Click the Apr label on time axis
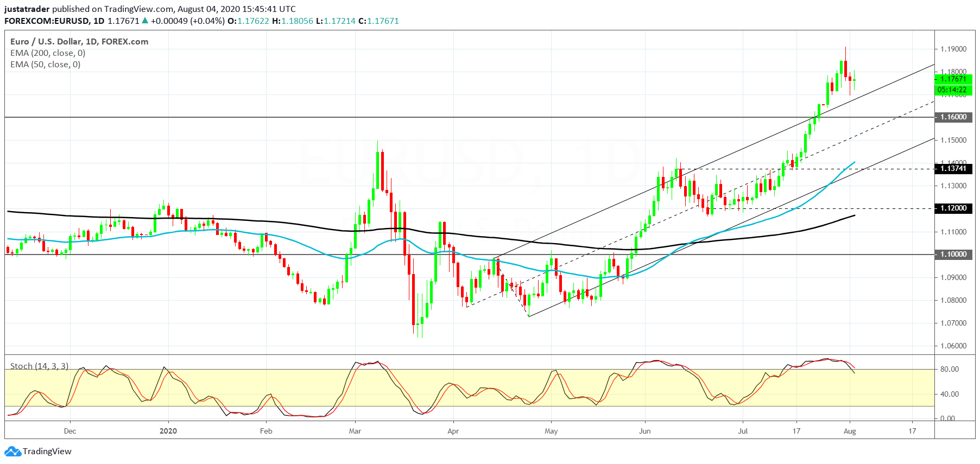Viewport: 980px width, 464px height. pyautogui.click(x=453, y=431)
